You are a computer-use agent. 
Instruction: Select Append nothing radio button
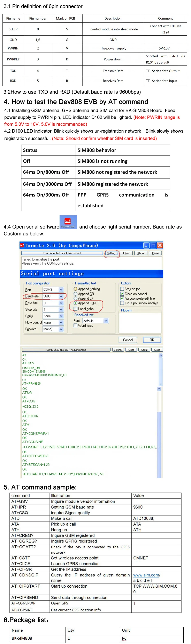(75, 289)
